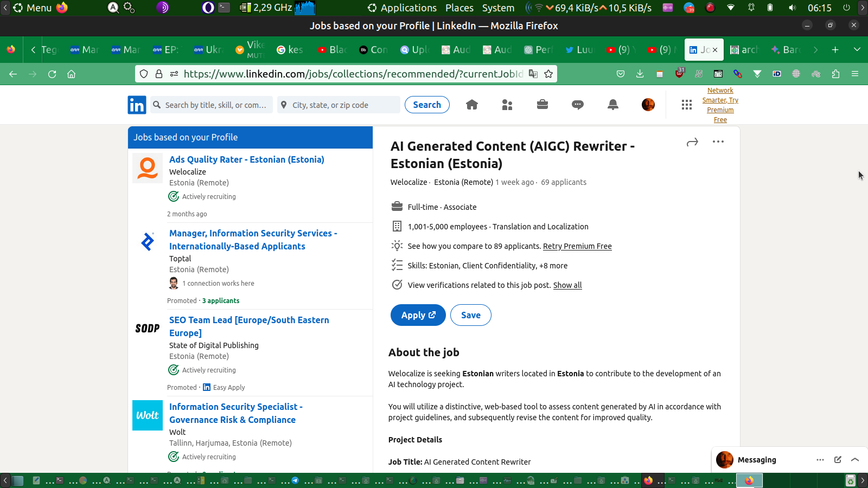Bookmark this page with the star icon
This screenshot has width=868, height=488.
click(548, 74)
